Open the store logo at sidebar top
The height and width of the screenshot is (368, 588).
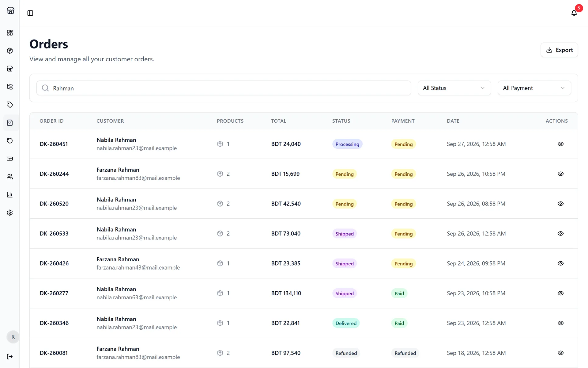[x=10, y=10]
